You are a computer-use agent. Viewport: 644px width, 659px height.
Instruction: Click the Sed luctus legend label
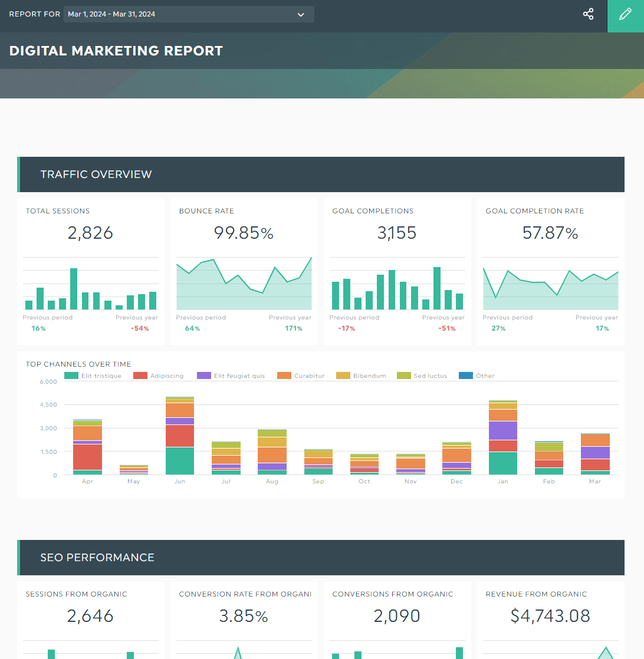(431, 375)
